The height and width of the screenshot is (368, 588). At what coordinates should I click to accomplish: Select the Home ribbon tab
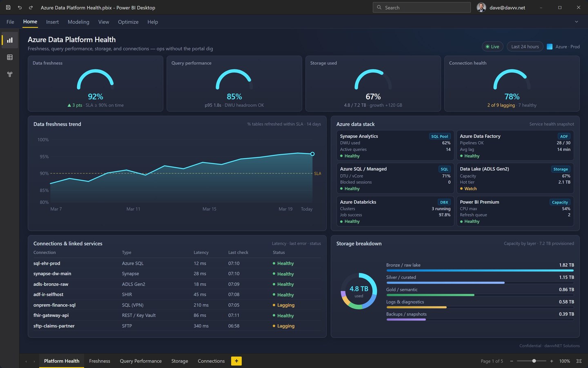(x=30, y=22)
